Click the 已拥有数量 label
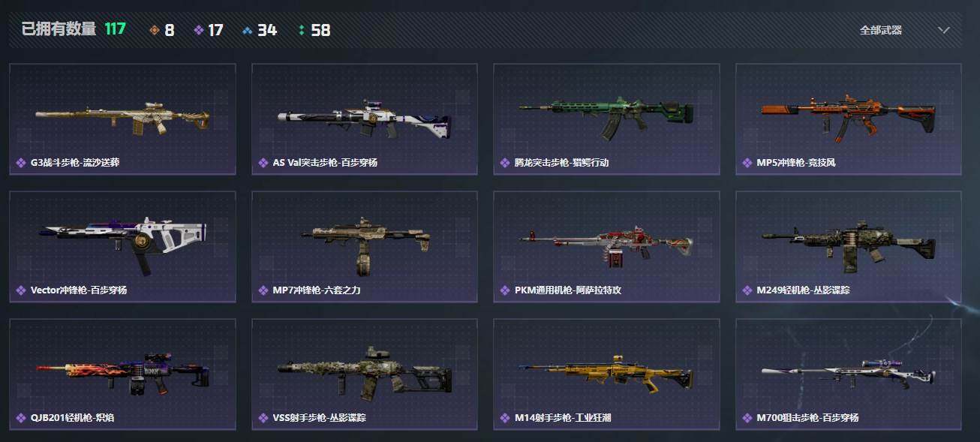The image size is (980, 442). point(59,29)
